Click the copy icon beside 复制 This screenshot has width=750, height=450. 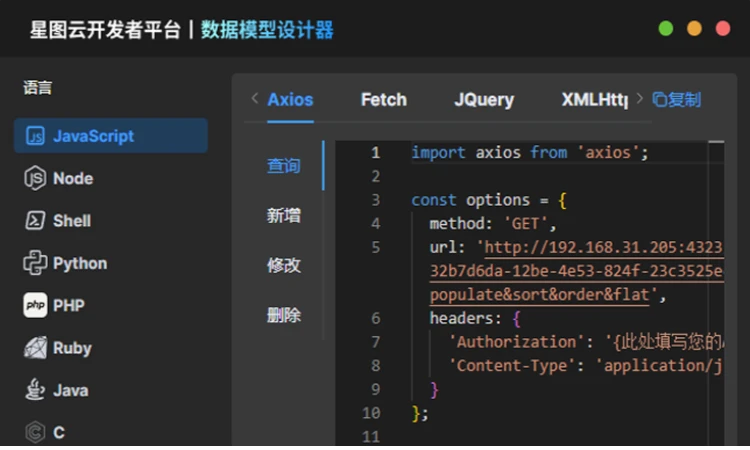click(x=659, y=99)
